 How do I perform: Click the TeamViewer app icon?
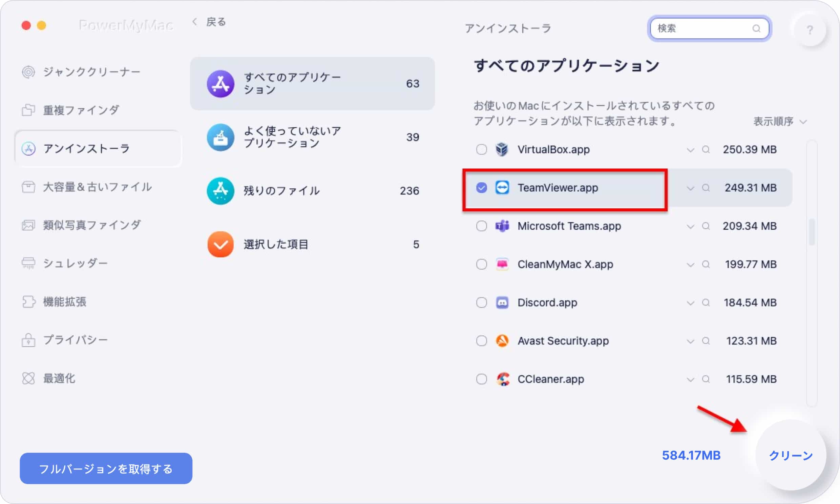click(x=502, y=187)
